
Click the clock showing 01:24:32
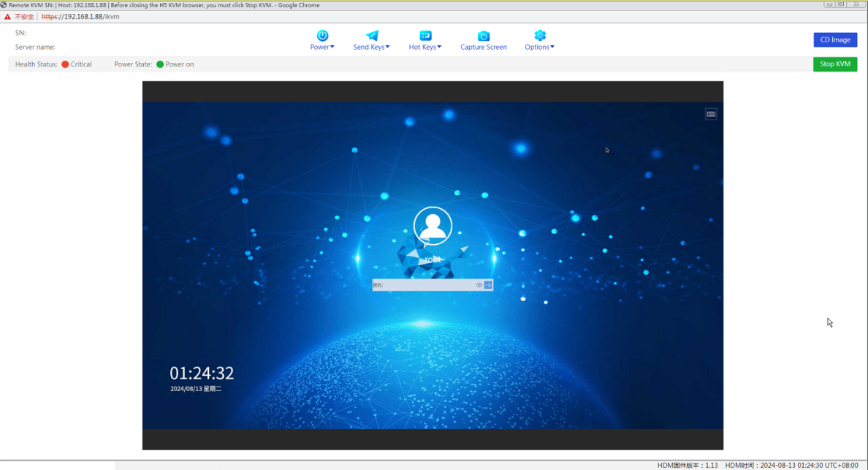tap(202, 373)
